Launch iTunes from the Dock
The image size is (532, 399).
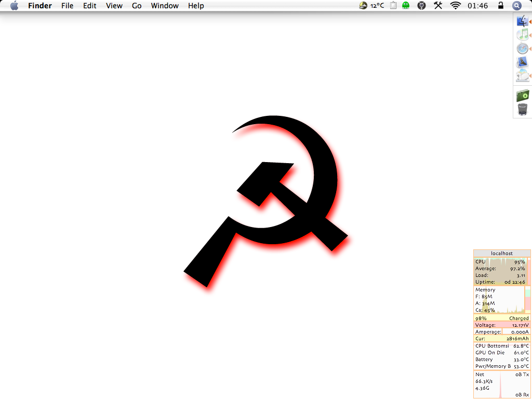click(523, 35)
